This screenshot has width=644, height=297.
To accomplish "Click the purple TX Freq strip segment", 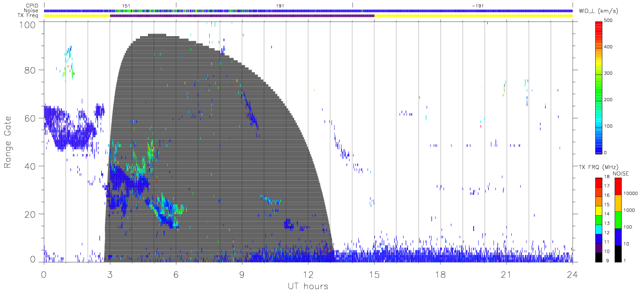I will 242,16.
